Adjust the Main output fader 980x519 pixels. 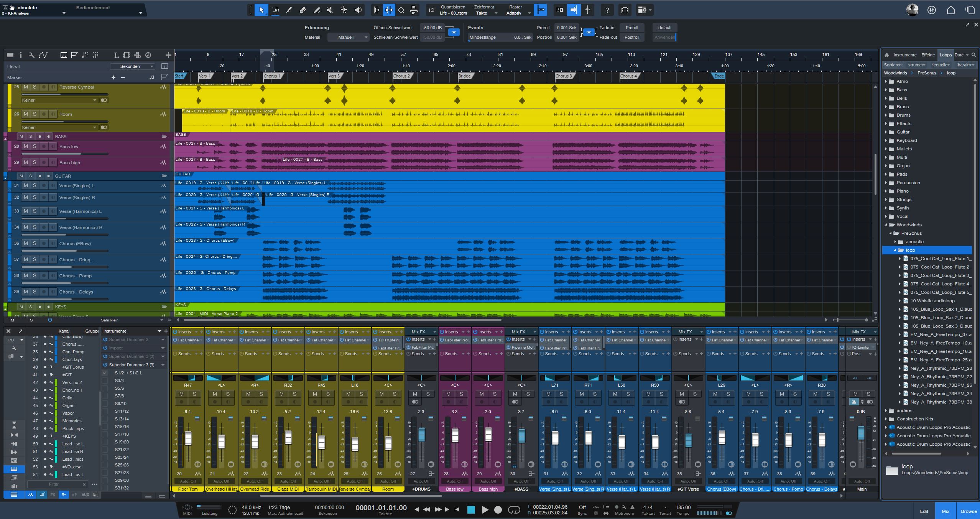[x=861, y=433]
